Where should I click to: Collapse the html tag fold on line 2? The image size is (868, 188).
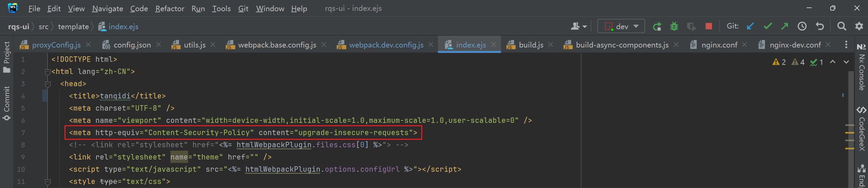48,72
